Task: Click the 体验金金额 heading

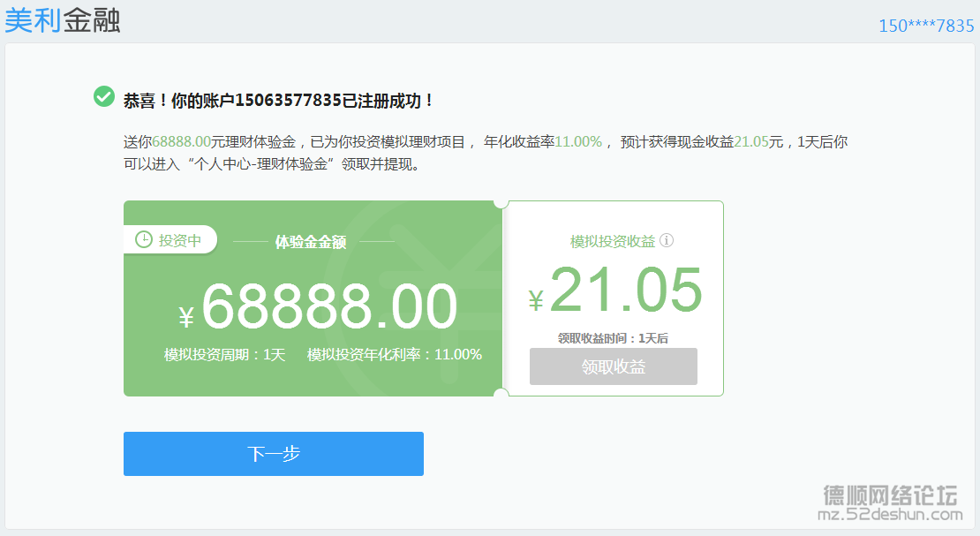Action: point(311,241)
